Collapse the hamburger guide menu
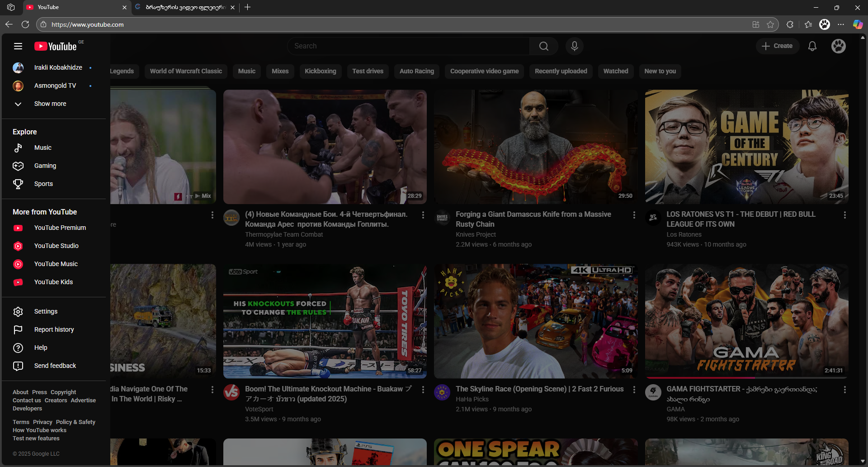The width and height of the screenshot is (868, 467). click(x=18, y=46)
